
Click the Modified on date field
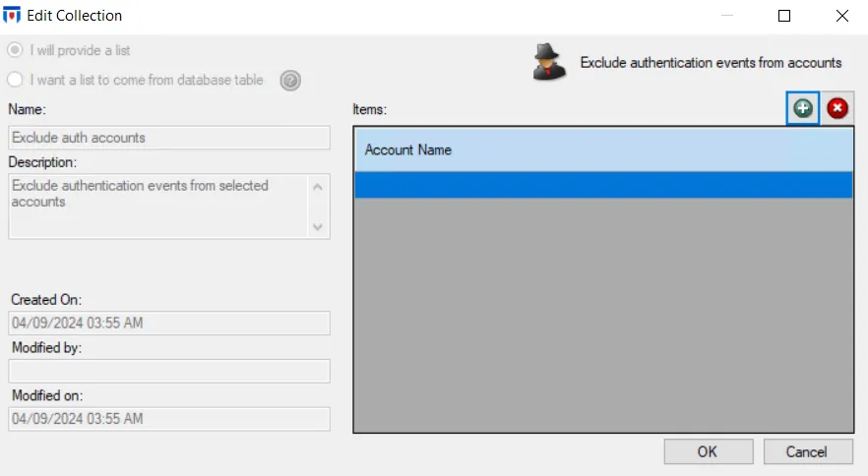169,419
